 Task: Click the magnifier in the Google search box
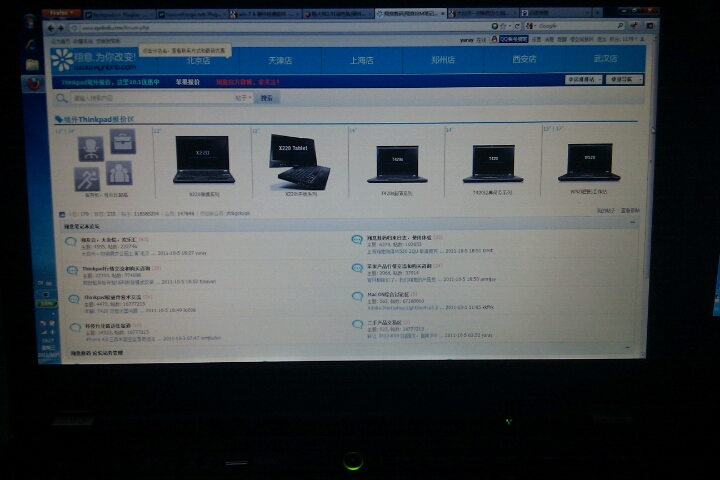click(620, 26)
